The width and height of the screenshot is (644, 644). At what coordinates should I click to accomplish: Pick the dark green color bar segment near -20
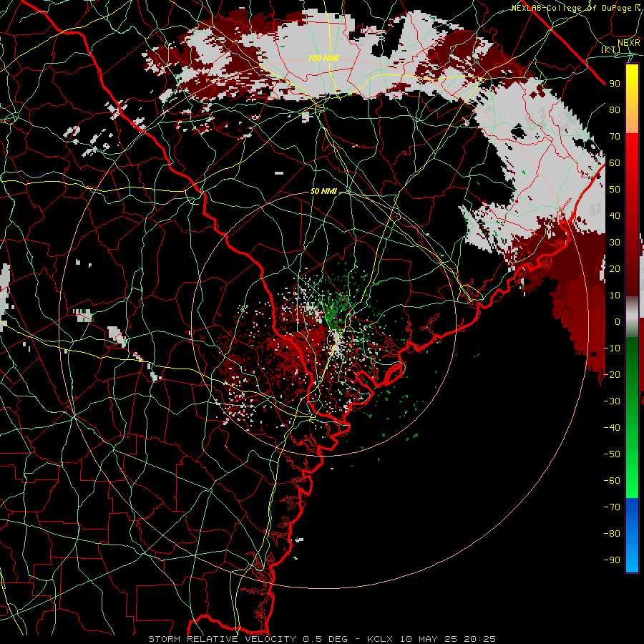coord(632,370)
